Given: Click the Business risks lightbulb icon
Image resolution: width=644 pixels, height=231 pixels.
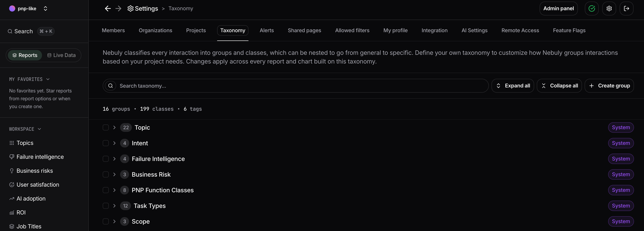Looking at the screenshot, I should [x=12, y=171].
